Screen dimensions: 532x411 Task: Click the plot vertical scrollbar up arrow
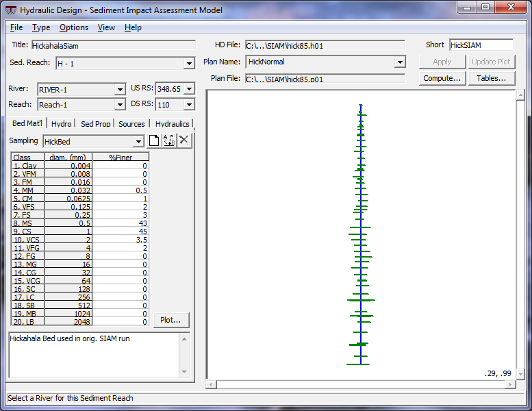click(520, 95)
